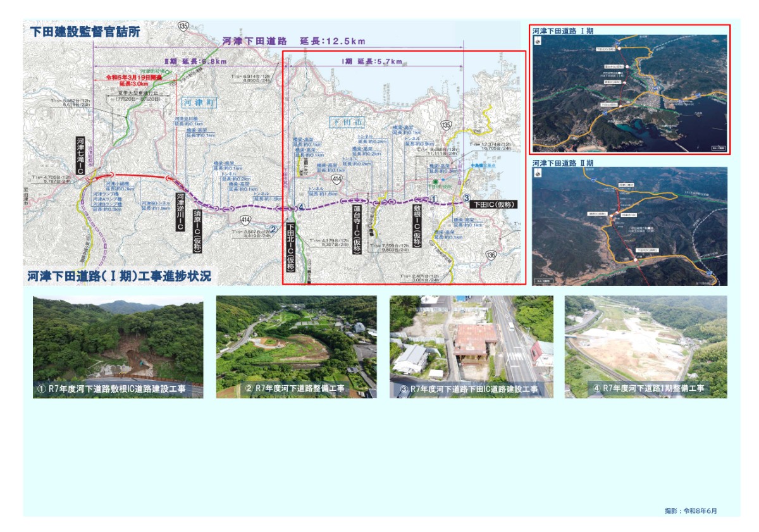Screen dimensions: 759x532
Task: Click compass icon in Ⅱ期 aerial image
Action: point(538,174)
